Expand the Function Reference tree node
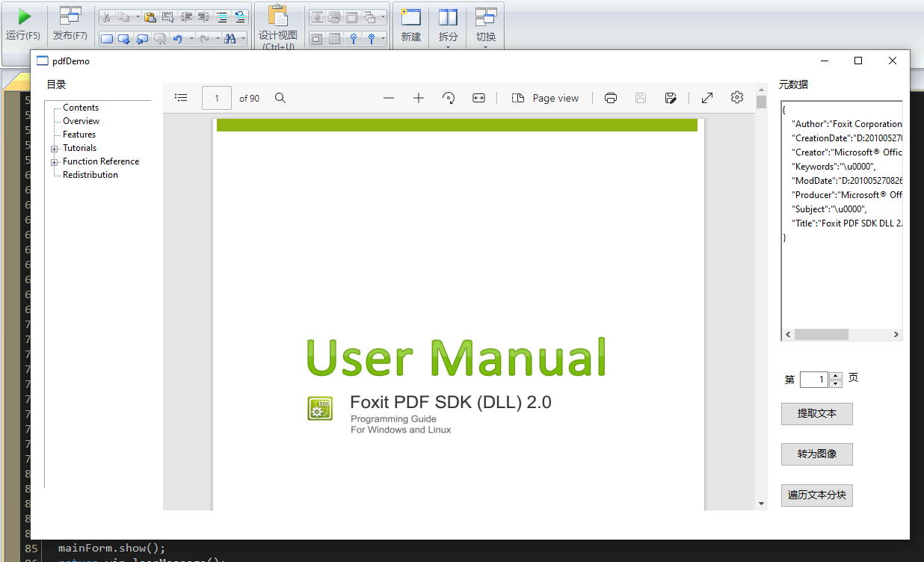The height and width of the screenshot is (562, 924). (x=55, y=162)
